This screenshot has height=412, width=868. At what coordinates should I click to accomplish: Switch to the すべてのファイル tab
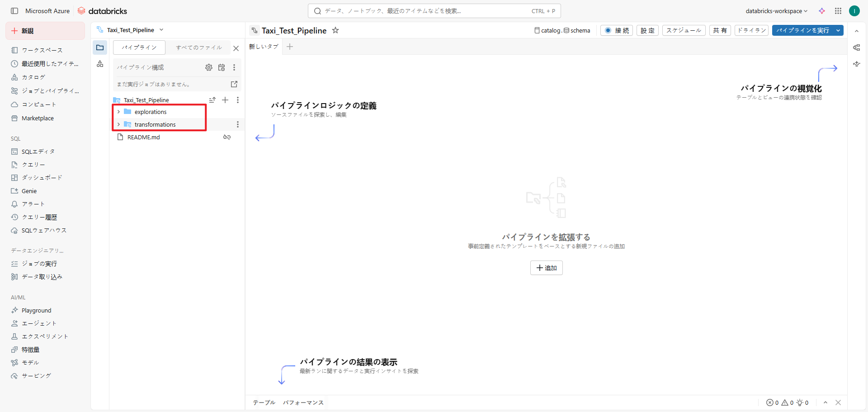pyautogui.click(x=199, y=47)
